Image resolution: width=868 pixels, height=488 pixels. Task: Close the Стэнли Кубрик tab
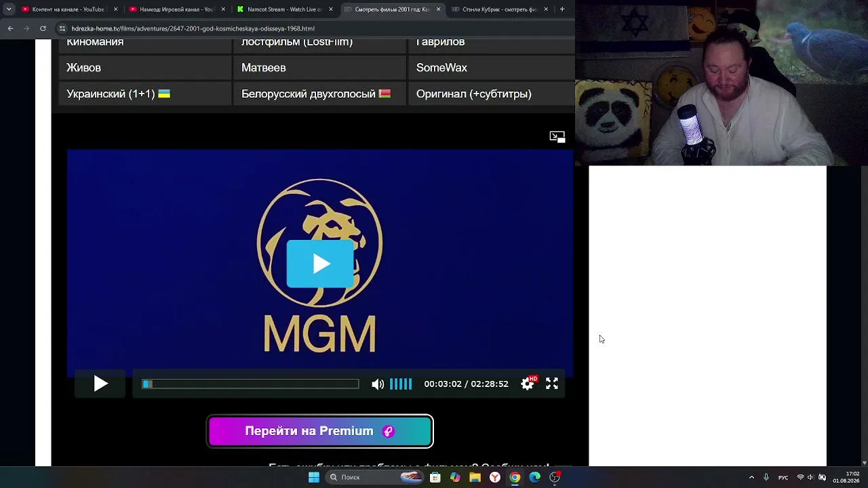point(546,9)
